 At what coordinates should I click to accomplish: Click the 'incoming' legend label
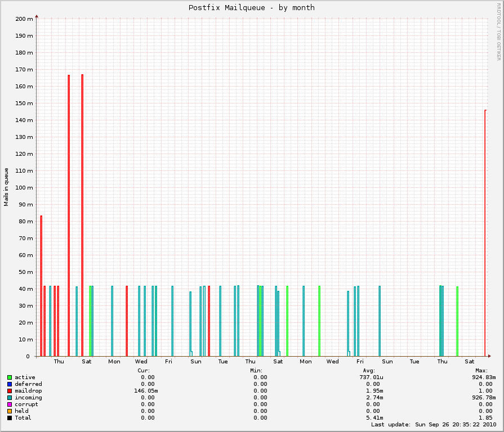click(28, 398)
